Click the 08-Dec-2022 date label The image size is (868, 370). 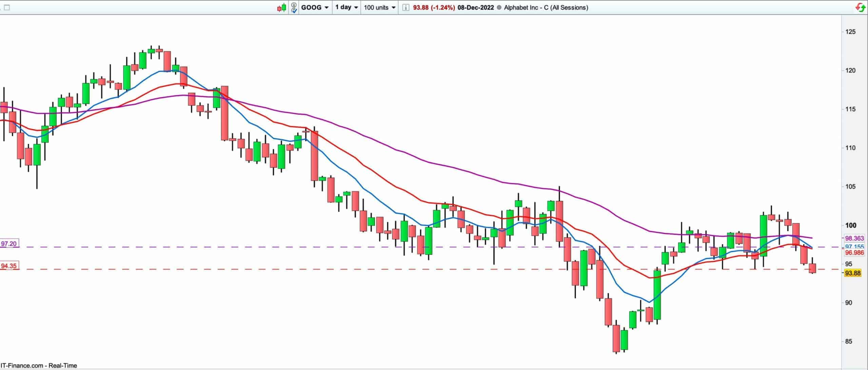click(475, 7)
